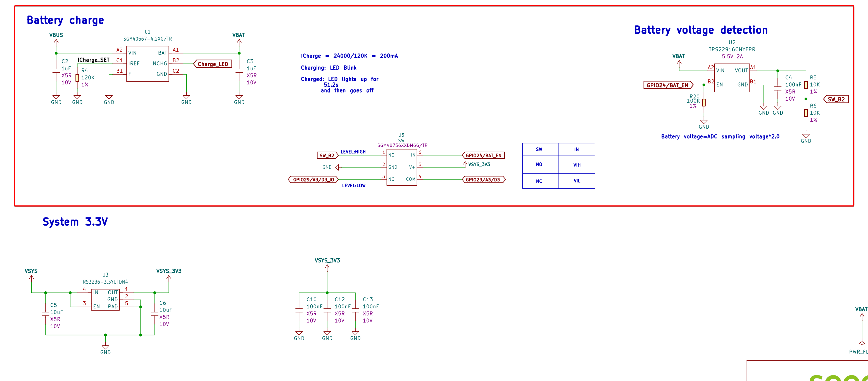The width and height of the screenshot is (868, 381).
Task: Click the 'Charging: LED Blink' note
Action: 329,68
